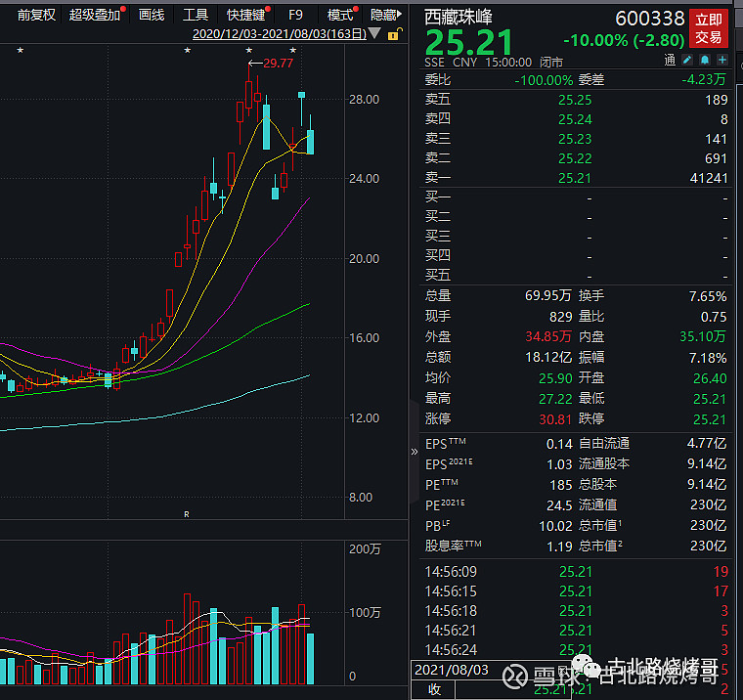Image resolution: width=743 pixels, height=700 pixels.
Task: Click 内盘 value 35.10万
Action: coord(703,336)
